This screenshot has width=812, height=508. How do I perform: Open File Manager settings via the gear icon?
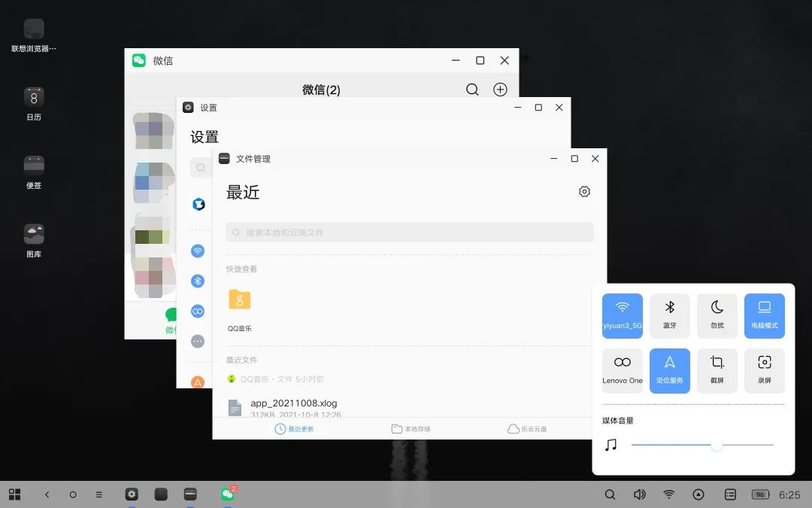click(x=584, y=192)
